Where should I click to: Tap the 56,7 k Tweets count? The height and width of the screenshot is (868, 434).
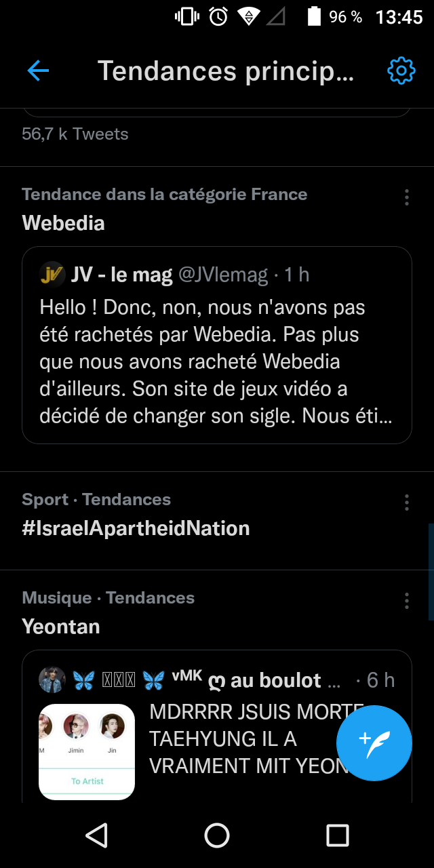click(x=75, y=134)
